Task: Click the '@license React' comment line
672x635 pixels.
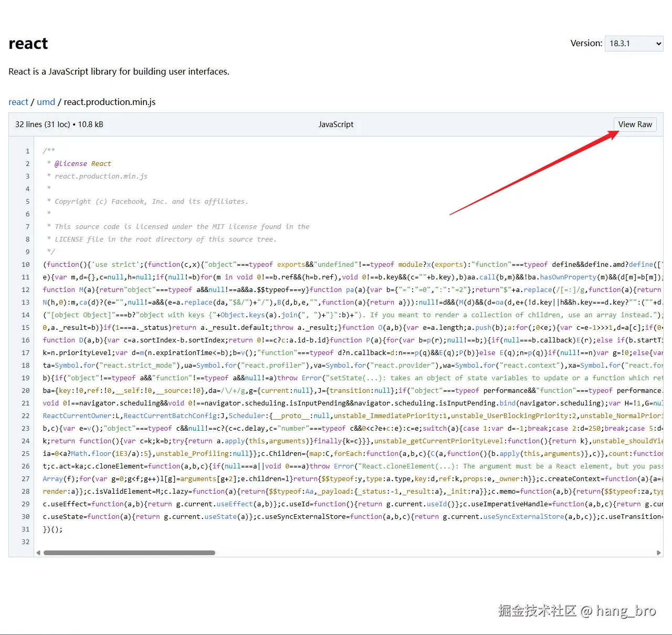Action: coord(79,164)
